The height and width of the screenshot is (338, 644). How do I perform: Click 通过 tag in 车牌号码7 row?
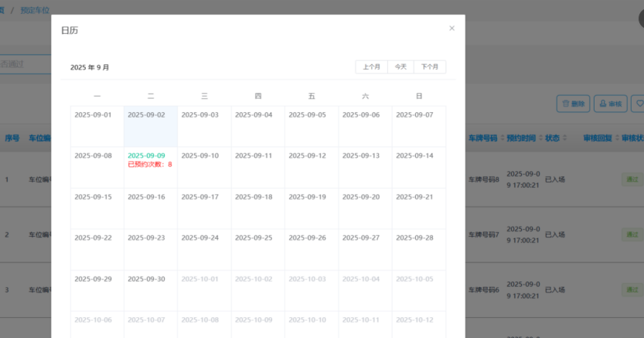(x=632, y=234)
